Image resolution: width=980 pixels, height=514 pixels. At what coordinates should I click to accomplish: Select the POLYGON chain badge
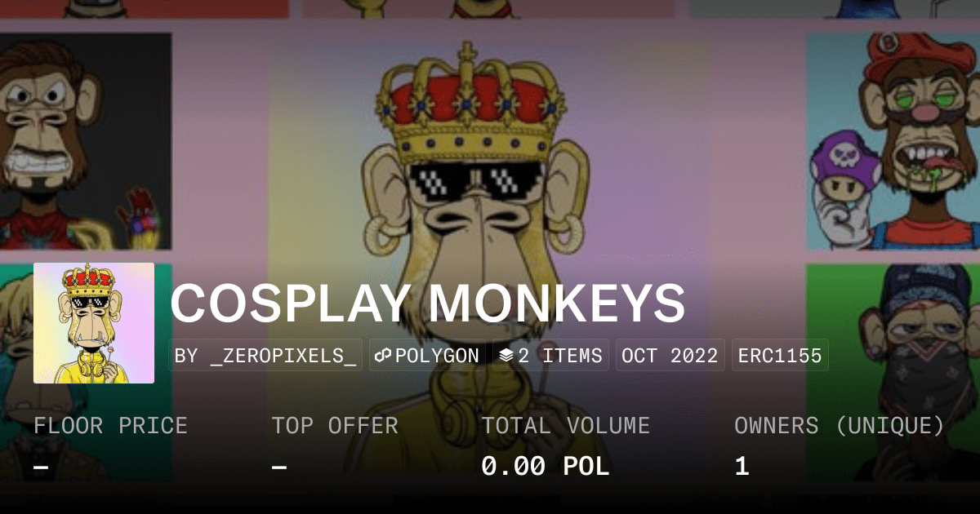click(x=427, y=356)
